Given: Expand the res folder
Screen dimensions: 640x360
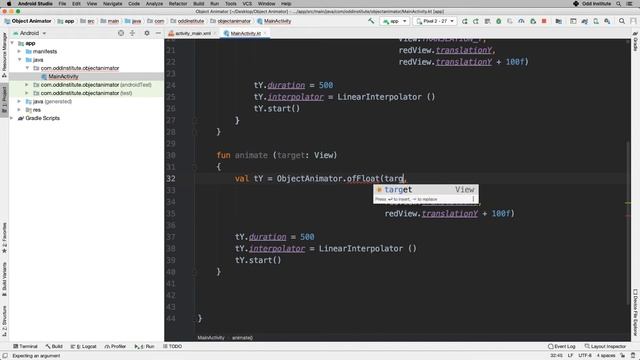Looking at the screenshot, I should tap(19, 110).
